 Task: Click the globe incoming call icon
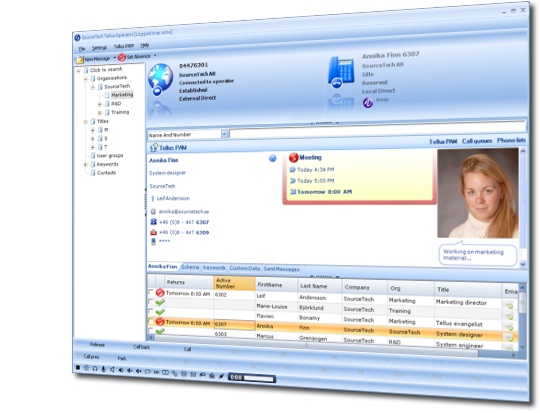160,79
